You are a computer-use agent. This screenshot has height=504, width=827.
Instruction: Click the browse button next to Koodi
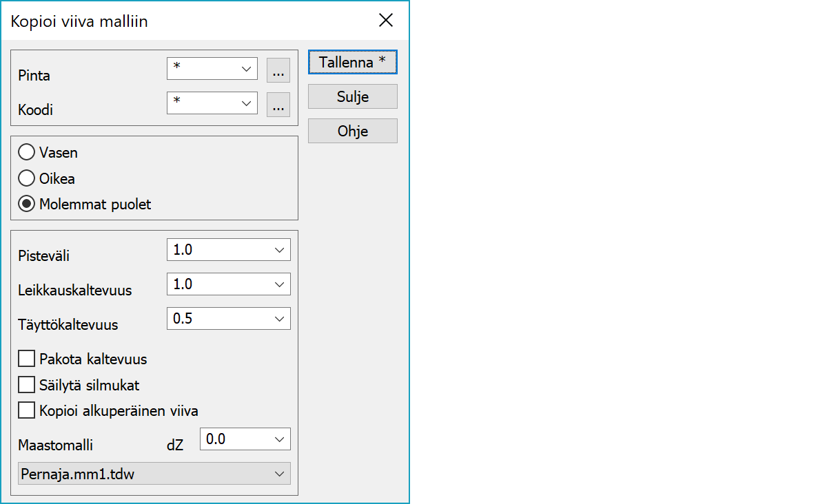[278, 105]
